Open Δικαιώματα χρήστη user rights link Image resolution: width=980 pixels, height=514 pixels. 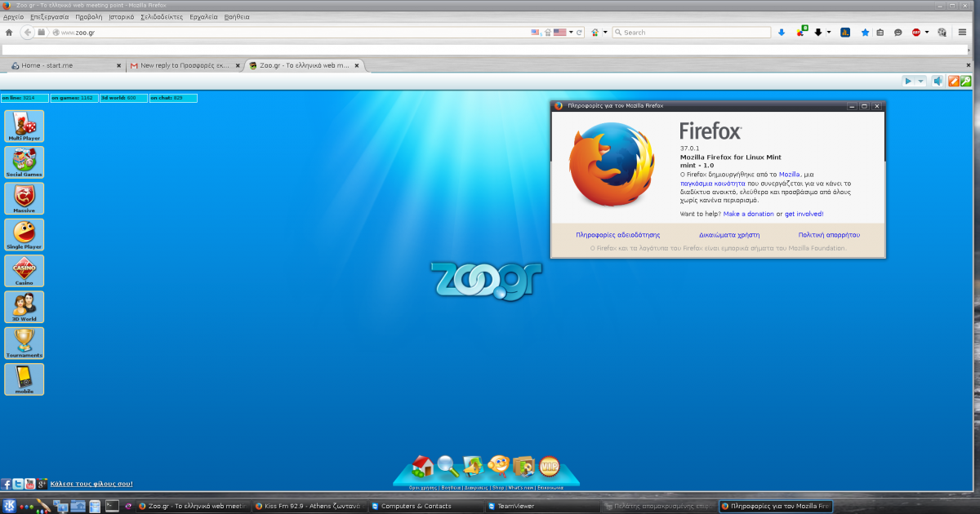(x=729, y=235)
